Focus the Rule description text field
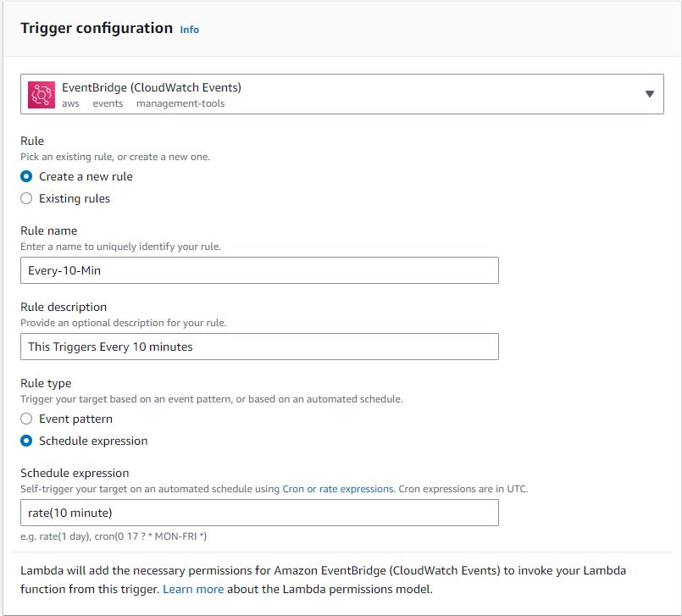The width and height of the screenshot is (682, 616). [x=259, y=347]
